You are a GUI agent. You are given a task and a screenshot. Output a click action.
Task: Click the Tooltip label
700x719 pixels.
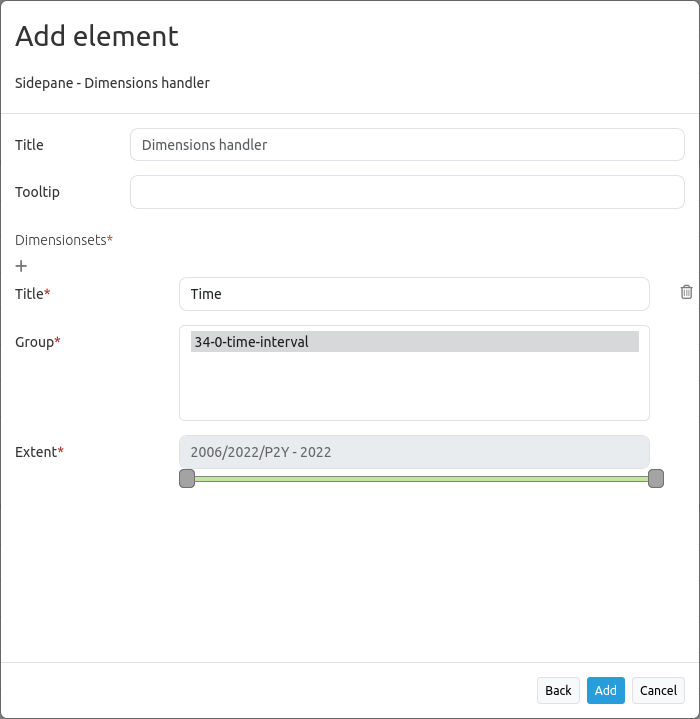pyautogui.click(x=37, y=192)
